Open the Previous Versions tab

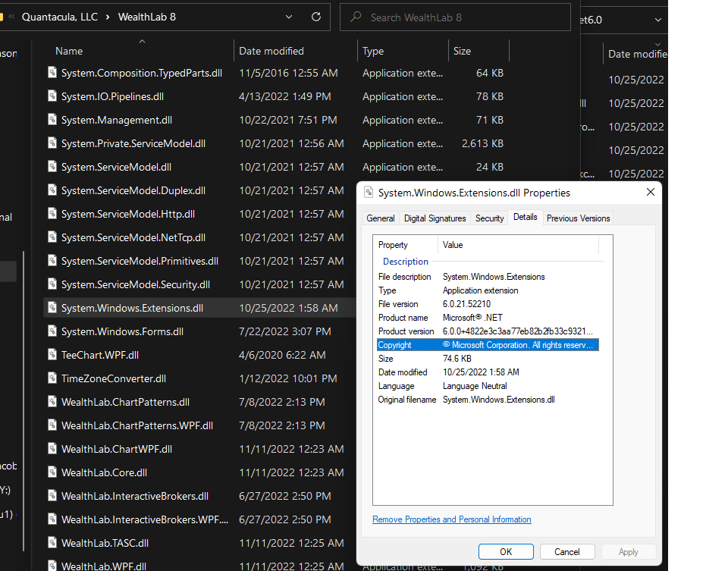click(x=578, y=218)
